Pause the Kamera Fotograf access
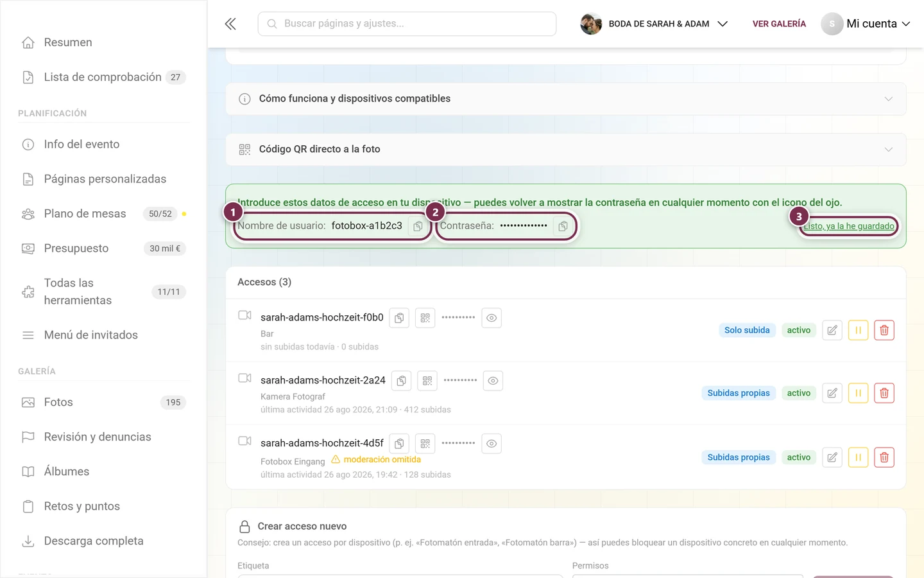 click(x=858, y=393)
